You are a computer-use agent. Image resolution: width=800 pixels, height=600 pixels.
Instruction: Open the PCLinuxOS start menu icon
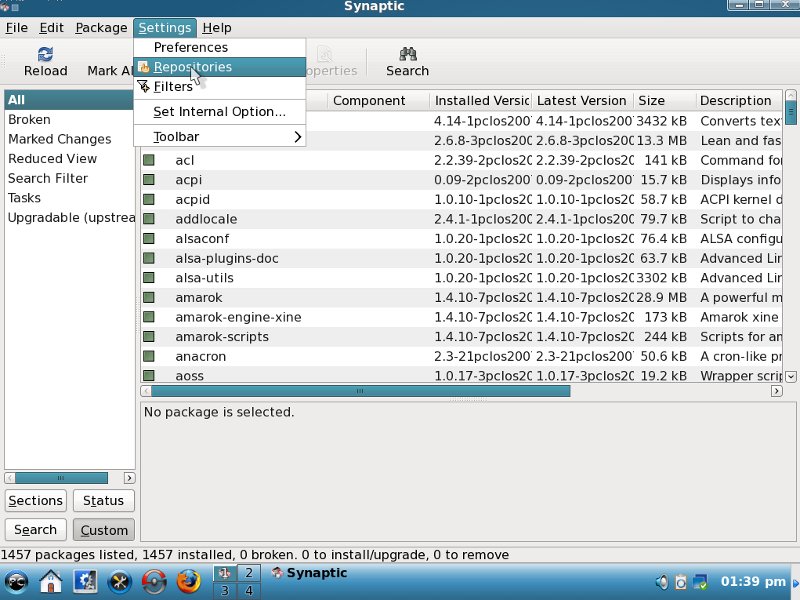(x=17, y=581)
